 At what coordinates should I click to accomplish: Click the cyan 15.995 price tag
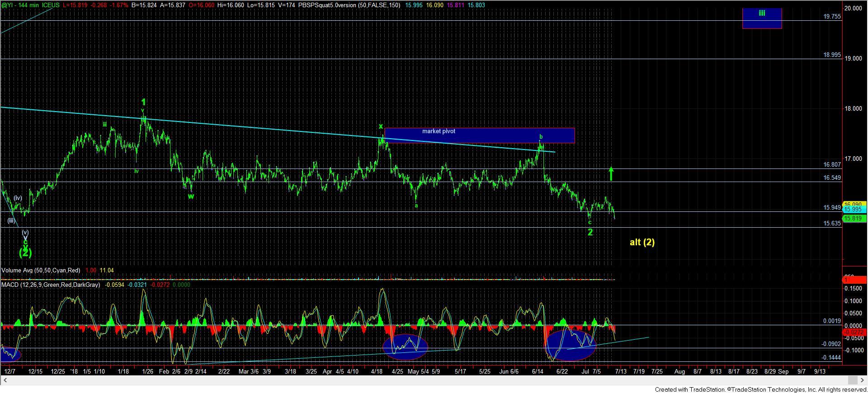click(x=854, y=210)
